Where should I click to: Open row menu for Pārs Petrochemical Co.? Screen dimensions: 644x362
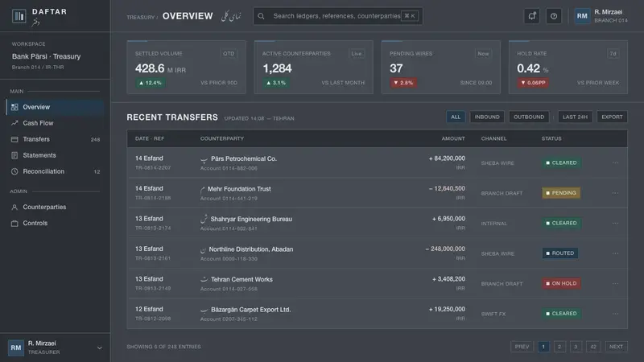click(x=615, y=163)
